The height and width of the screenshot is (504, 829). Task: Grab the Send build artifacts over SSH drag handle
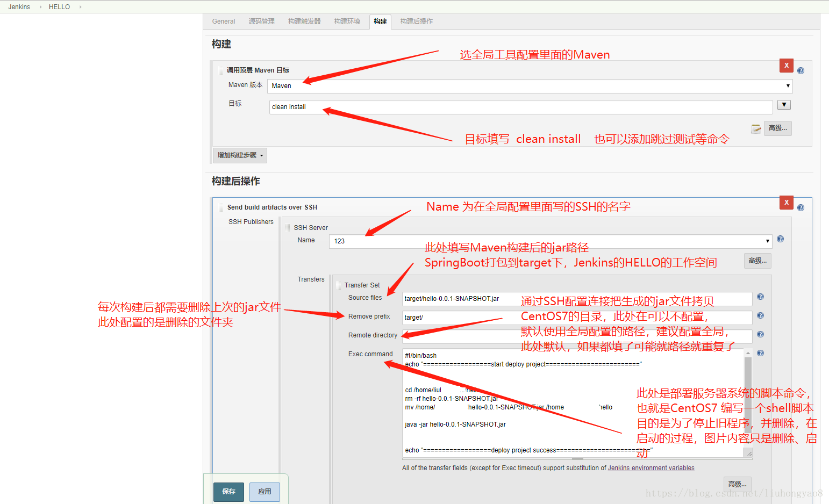point(221,207)
